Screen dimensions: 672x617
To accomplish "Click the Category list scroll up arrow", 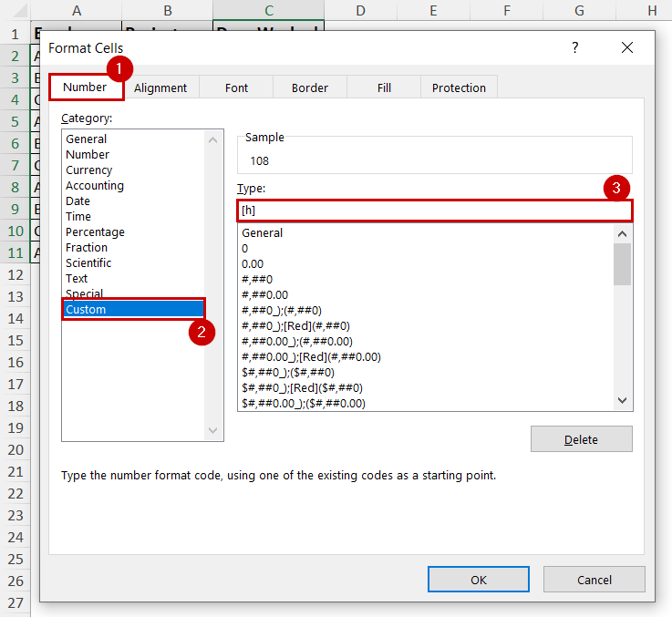I will 213,140.
